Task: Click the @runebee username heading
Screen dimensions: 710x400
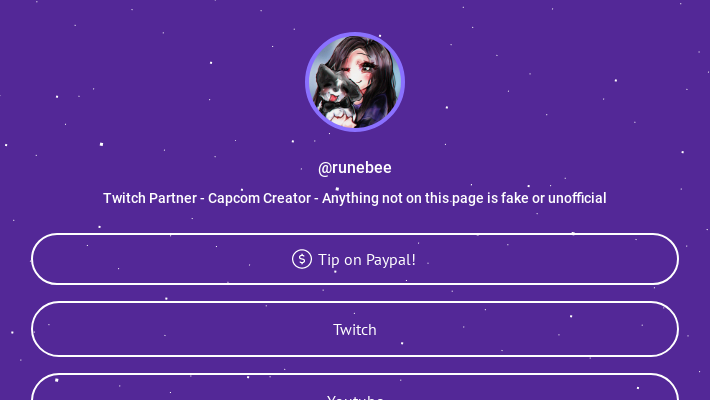Action: [355, 168]
